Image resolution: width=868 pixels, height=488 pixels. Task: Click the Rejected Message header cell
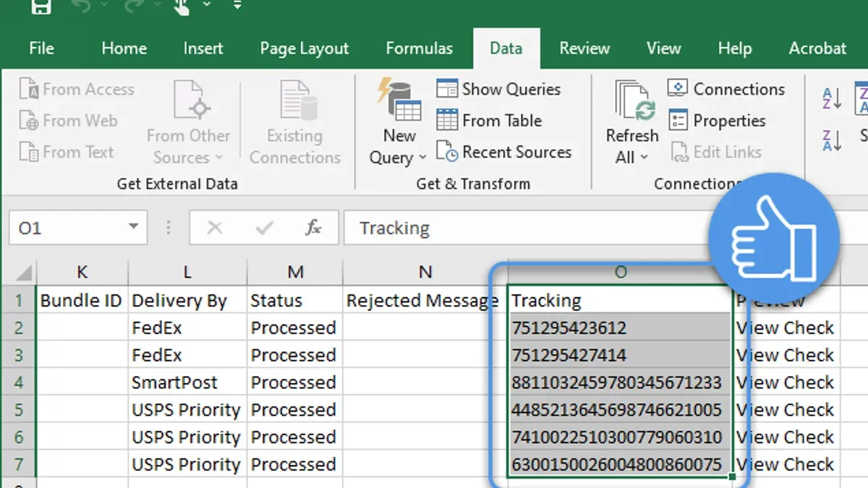[425, 301]
